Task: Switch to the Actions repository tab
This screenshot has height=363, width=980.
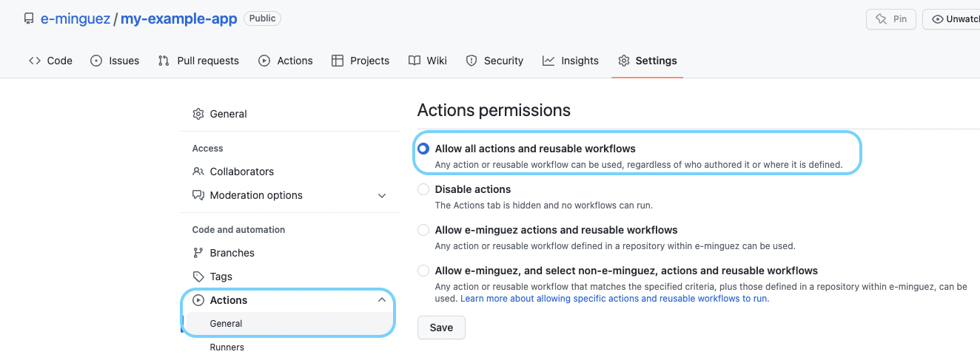Action: coord(286,61)
